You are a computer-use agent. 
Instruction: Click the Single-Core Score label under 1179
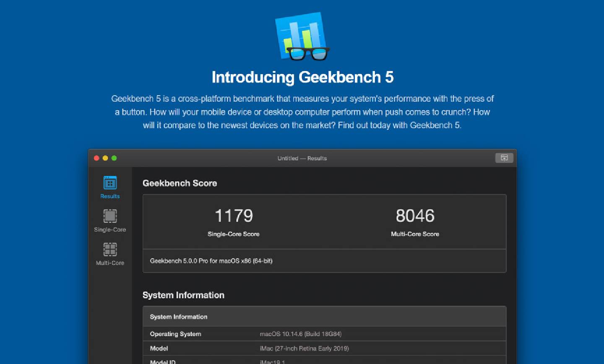tap(234, 234)
